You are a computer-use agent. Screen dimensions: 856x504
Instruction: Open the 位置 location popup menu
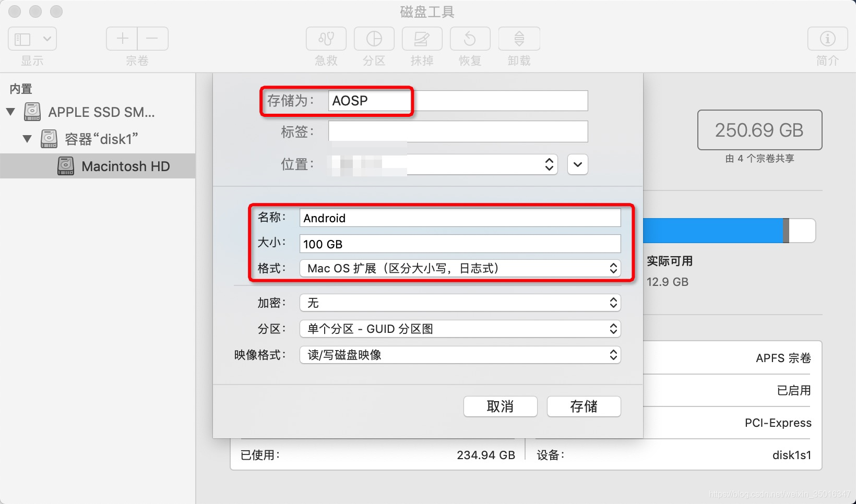[443, 164]
